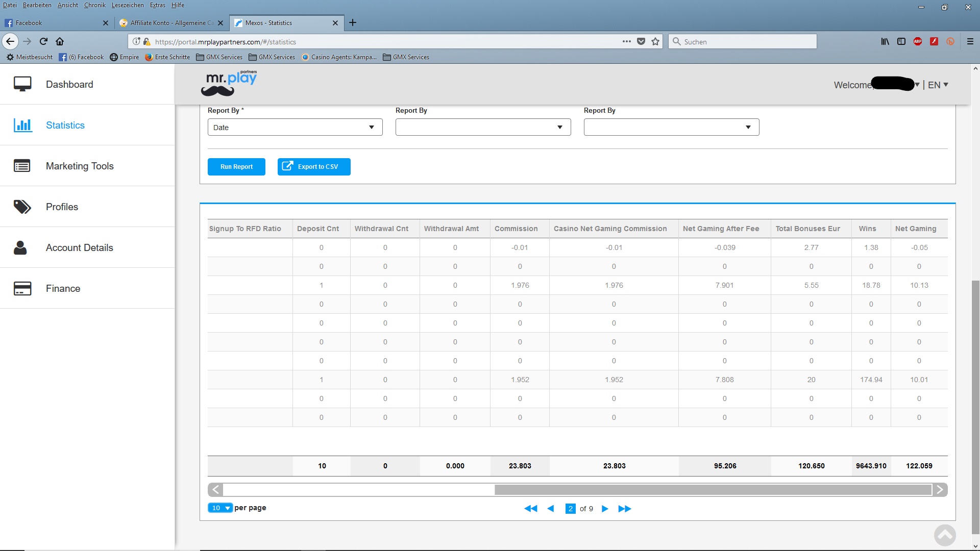Click the Statistics bar chart icon
The height and width of the screenshot is (551, 980).
(22, 125)
